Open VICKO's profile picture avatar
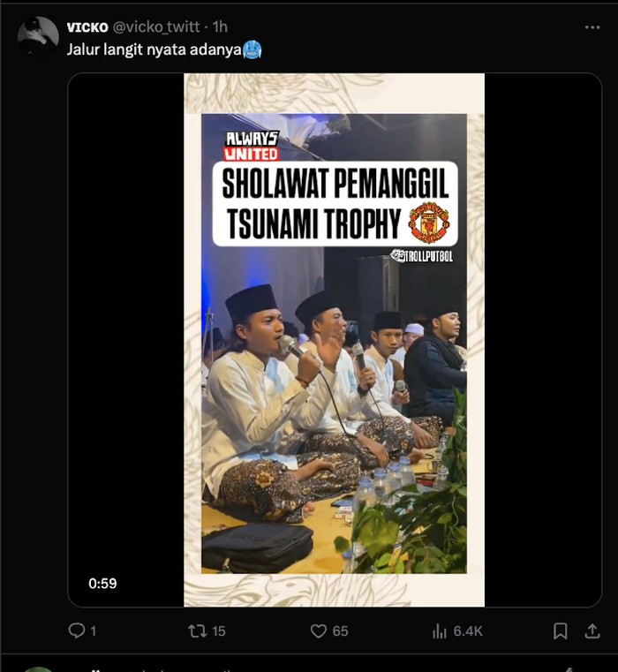Screen dimensions: 618x672 [x=38, y=37]
